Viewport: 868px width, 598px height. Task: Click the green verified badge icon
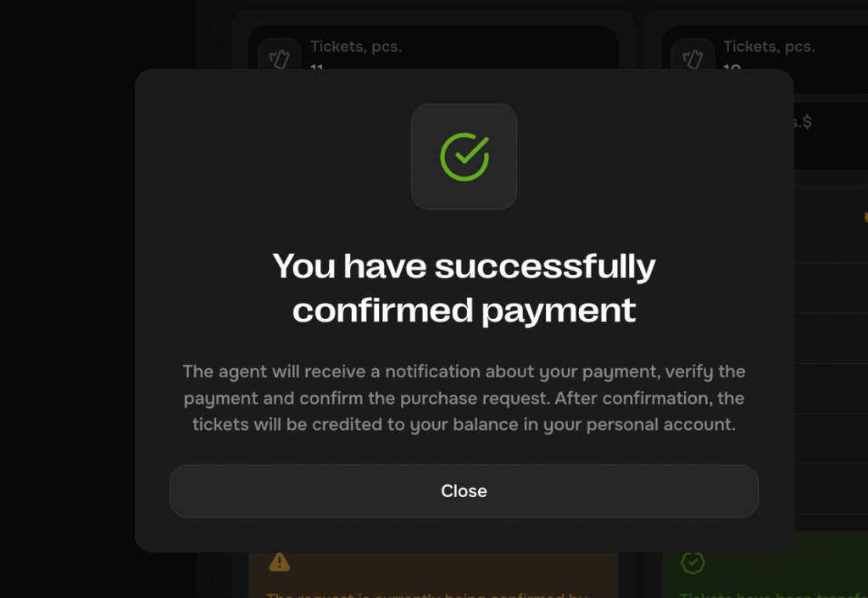[x=693, y=562]
